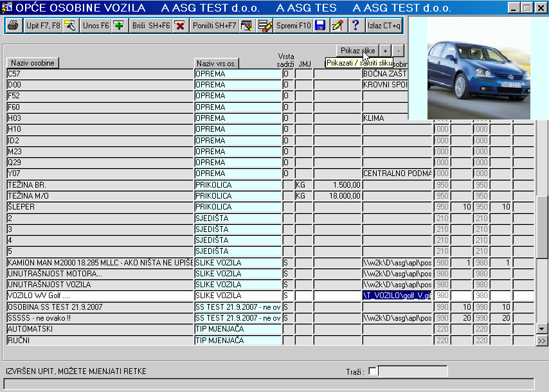
Task: Click the minus button beside Prikaz slike
Action: point(398,51)
